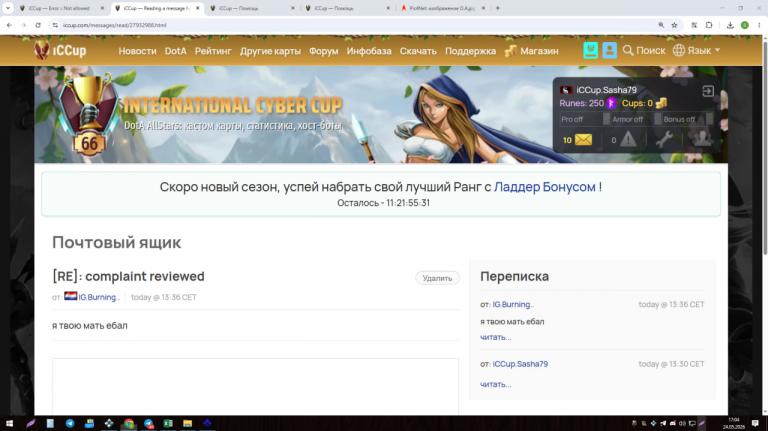Click the iCCup logo in the header
Screen dimensions: 768x431
60,50
